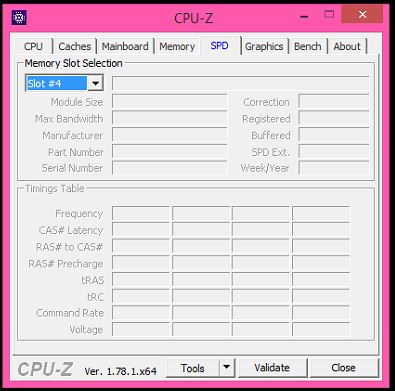The height and width of the screenshot is (391, 395).
Task: Click the Part Number field
Action: point(170,151)
